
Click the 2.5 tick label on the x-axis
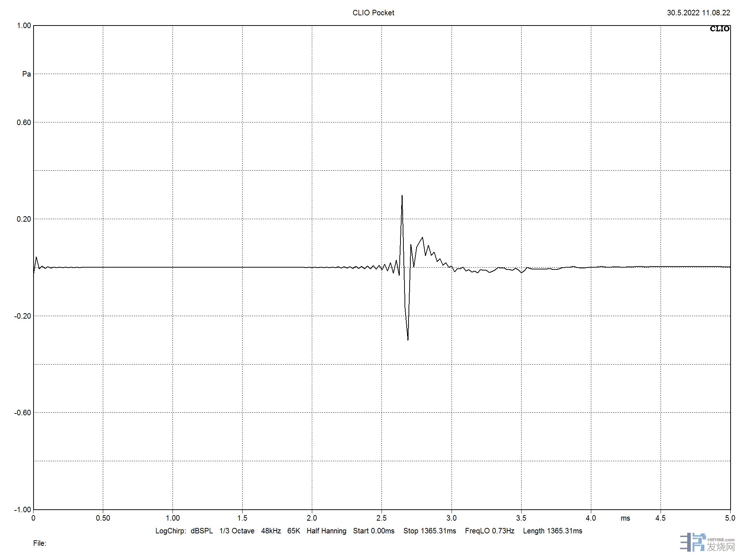coord(382,518)
